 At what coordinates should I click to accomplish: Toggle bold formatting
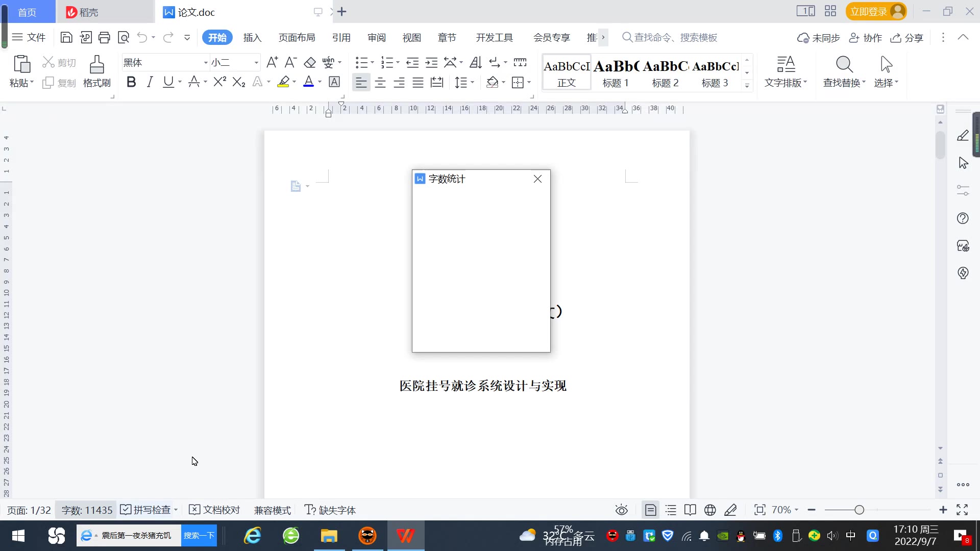(131, 82)
